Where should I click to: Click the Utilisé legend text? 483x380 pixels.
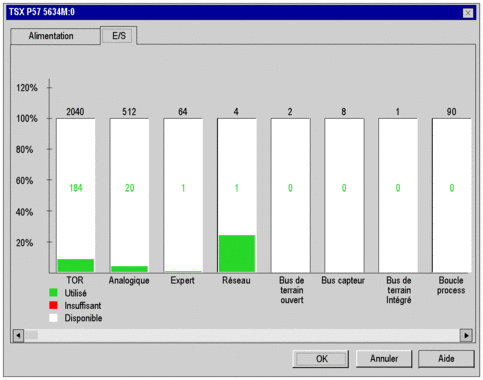coord(76,293)
